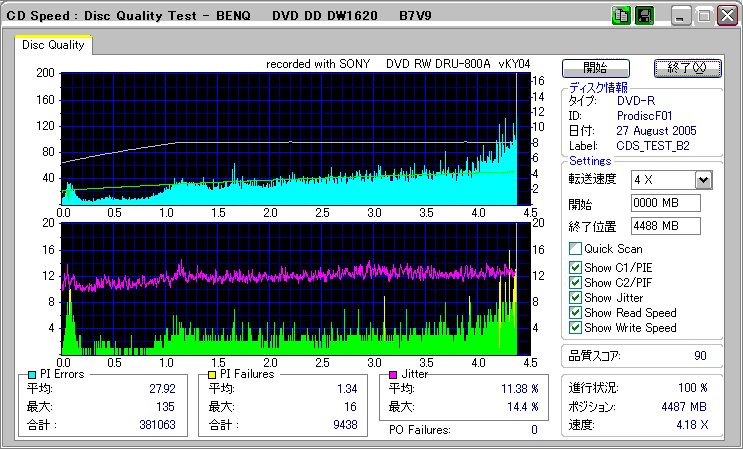This screenshot has width=743, height=449.
Task: Click the Label value CDS_TEST_B2
Action: (653, 146)
